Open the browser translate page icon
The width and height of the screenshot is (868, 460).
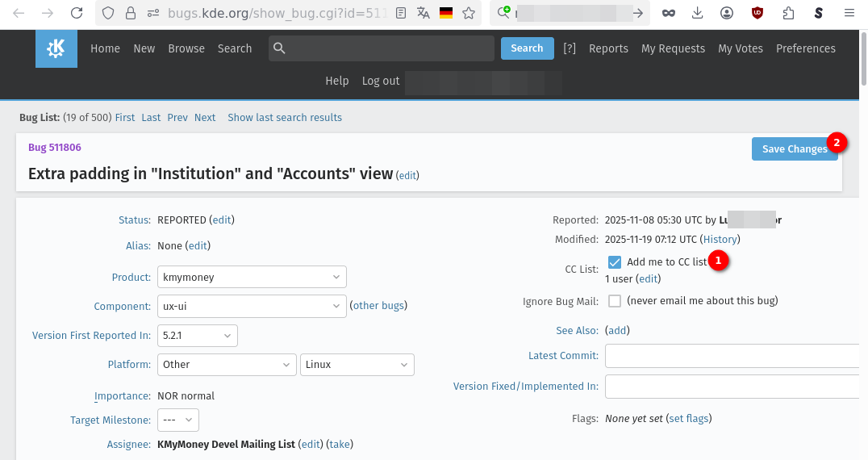pyautogui.click(x=424, y=13)
